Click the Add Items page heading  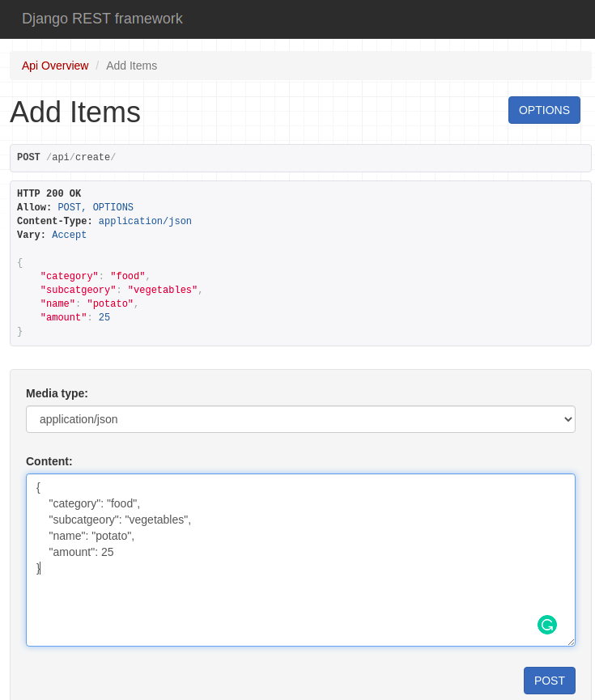pos(74,112)
